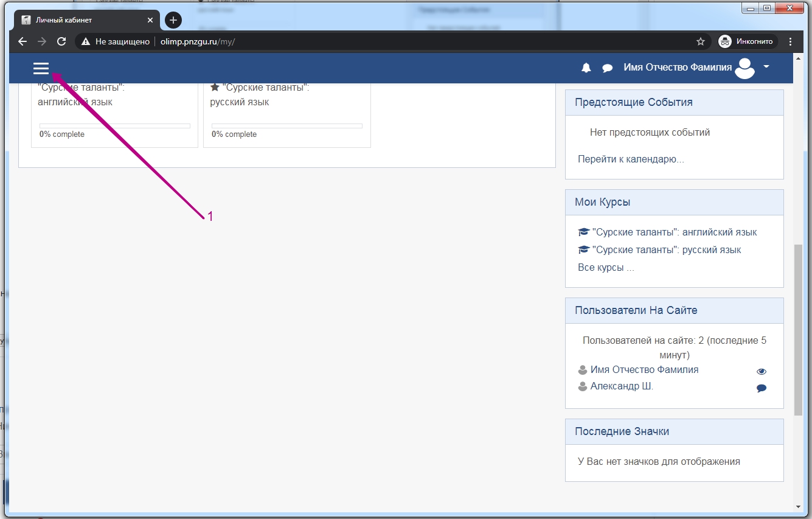Image resolution: width=812 pixels, height=519 pixels.
Task: Open Все курсы link
Action: [606, 268]
